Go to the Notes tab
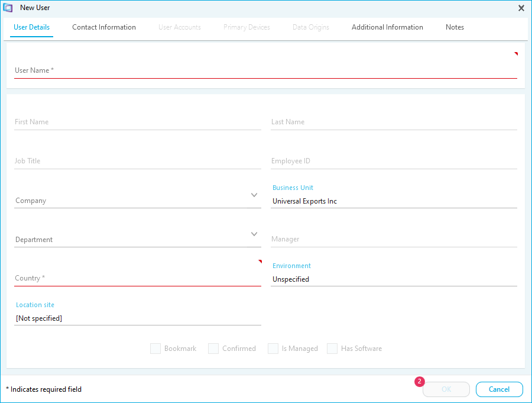532x403 pixels. [455, 27]
